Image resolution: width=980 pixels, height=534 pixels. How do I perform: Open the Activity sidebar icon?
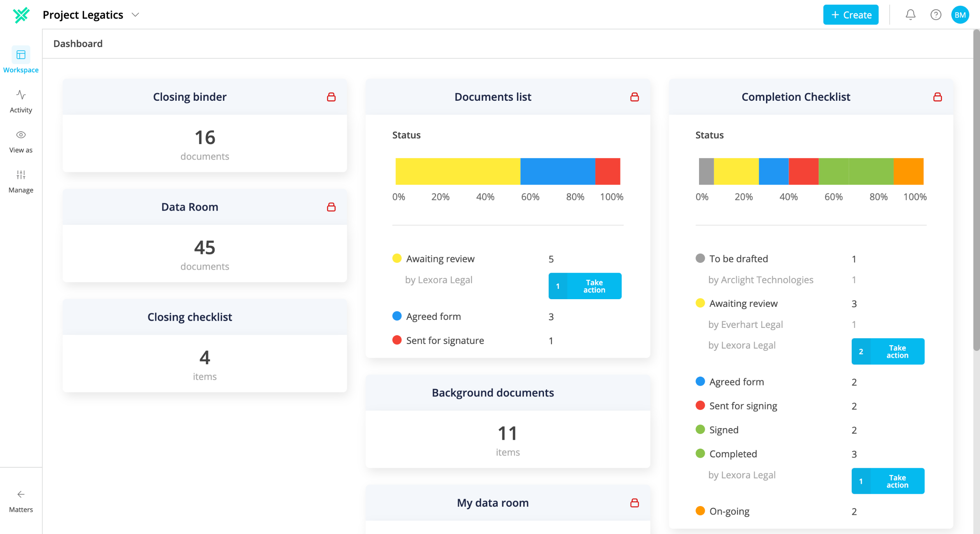point(21,101)
